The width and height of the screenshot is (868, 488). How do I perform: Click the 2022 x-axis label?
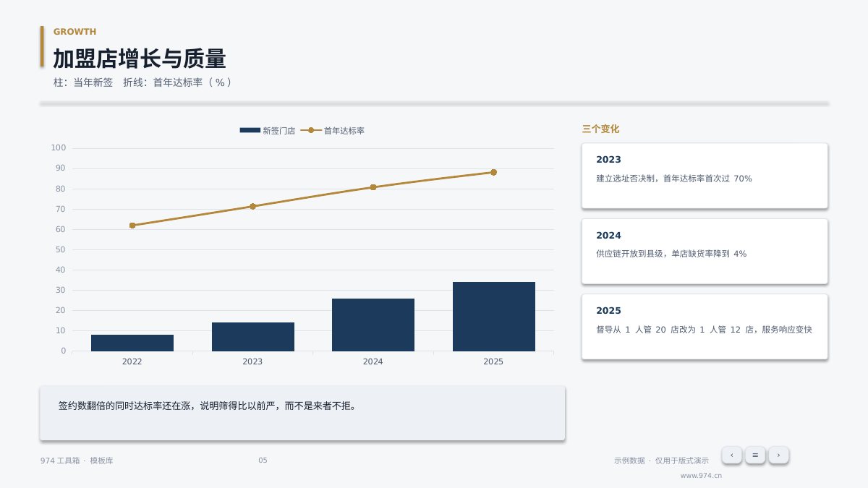(x=132, y=361)
